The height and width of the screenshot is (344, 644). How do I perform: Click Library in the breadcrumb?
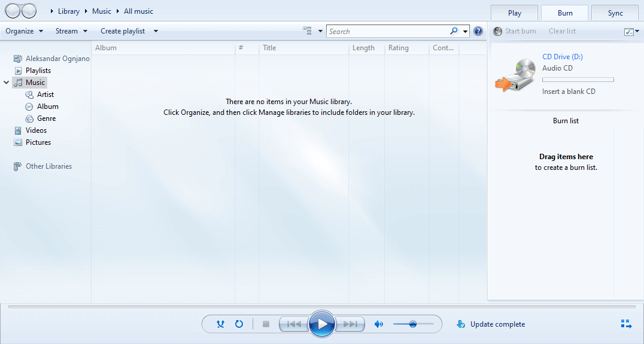click(69, 11)
